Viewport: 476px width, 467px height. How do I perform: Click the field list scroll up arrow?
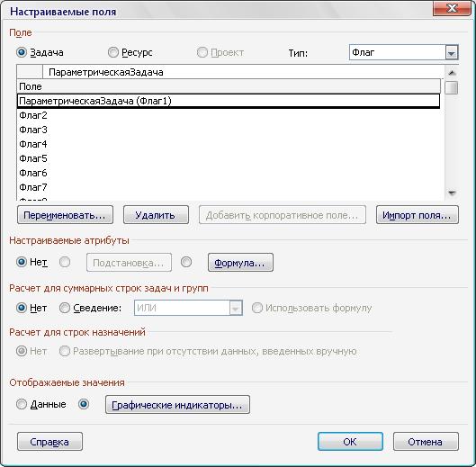[452, 73]
